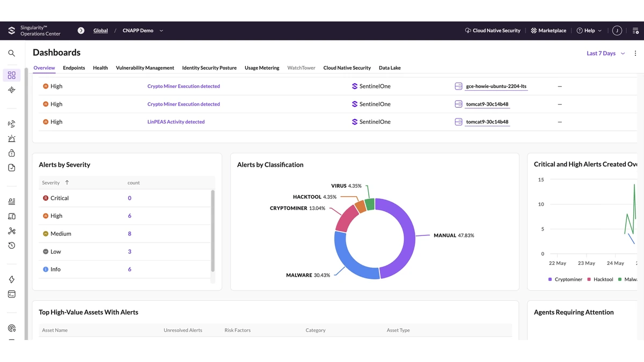
Task: Click the Risk Factors column header
Action: tap(238, 330)
